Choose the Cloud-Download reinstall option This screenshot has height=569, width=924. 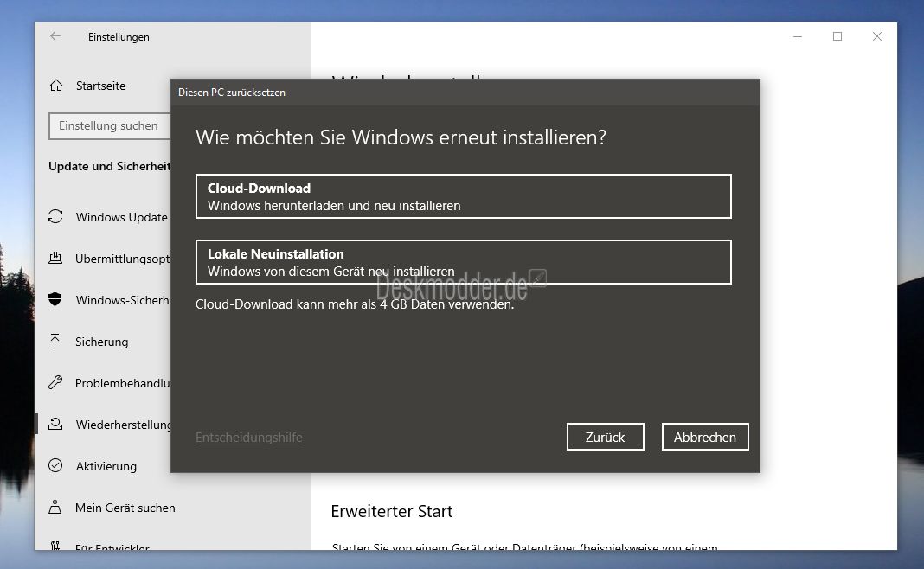click(x=463, y=196)
